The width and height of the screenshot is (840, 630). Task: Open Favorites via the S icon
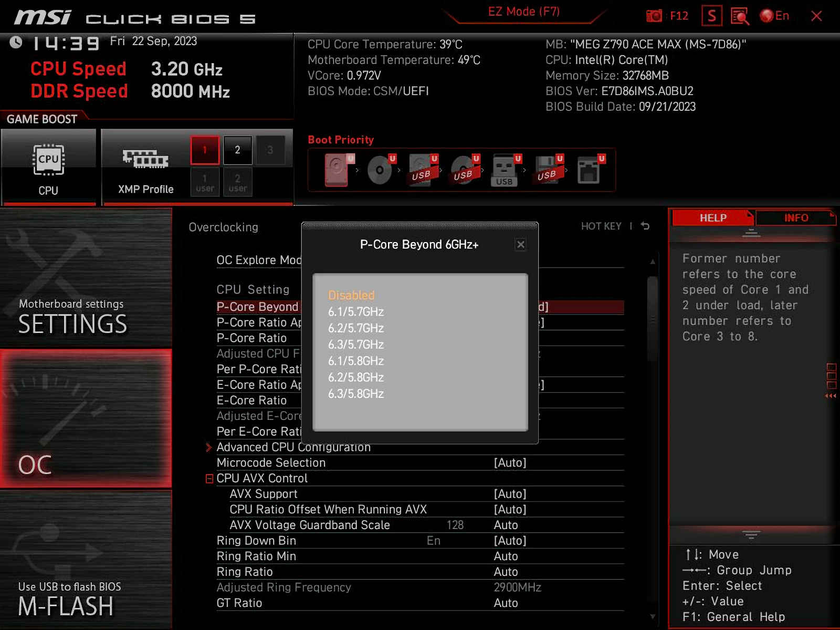coord(711,16)
